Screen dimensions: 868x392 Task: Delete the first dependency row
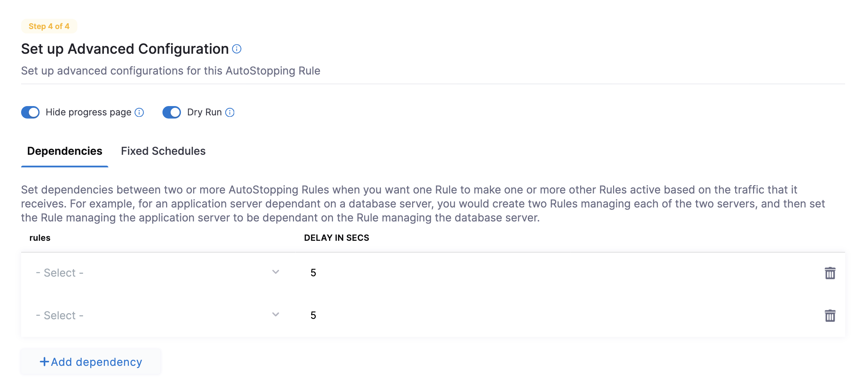(830, 273)
